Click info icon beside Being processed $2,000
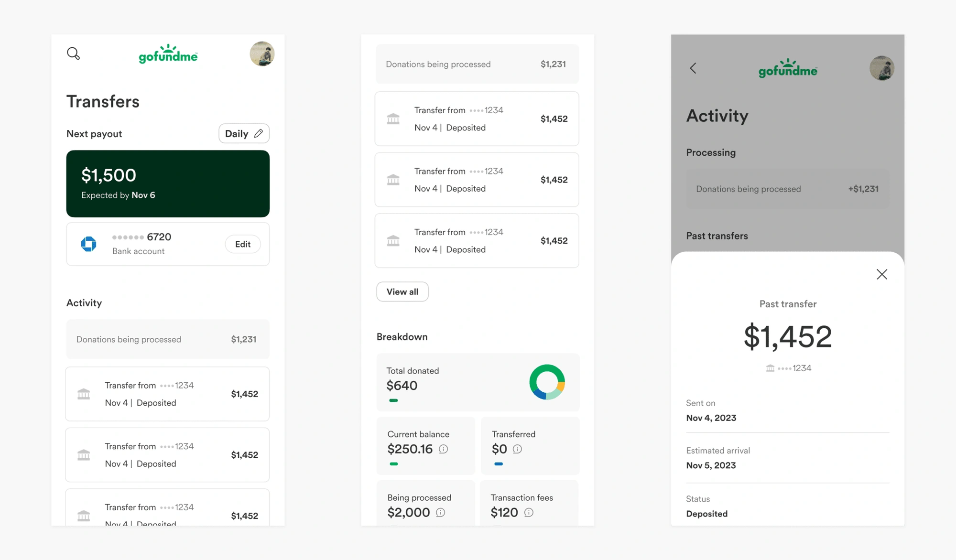Viewport: 956px width, 560px height. pos(440,513)
